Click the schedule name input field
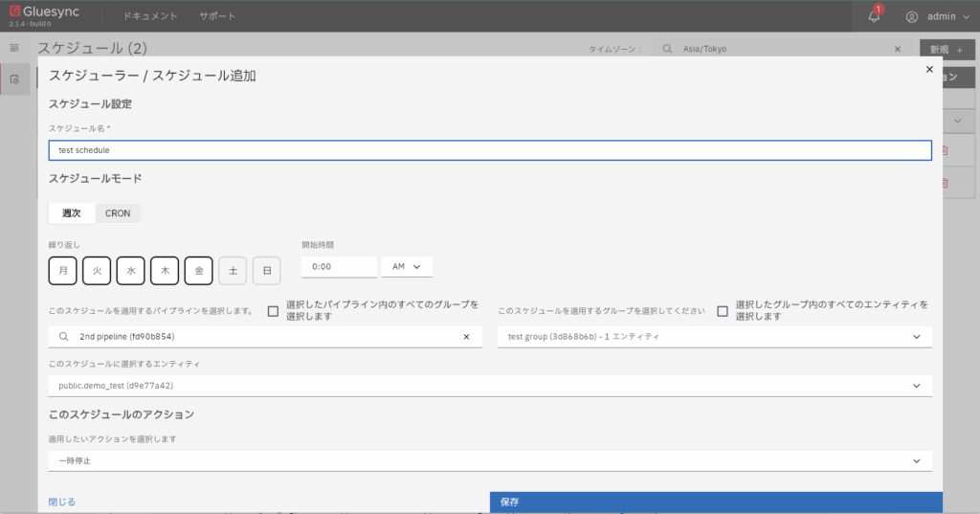Viewport: 980px width, 514px height. (489, 150)
